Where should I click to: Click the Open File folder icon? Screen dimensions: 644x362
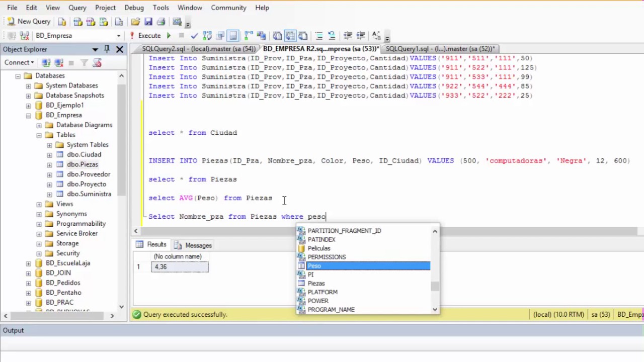pyautogui.click(x=135, y=22)
